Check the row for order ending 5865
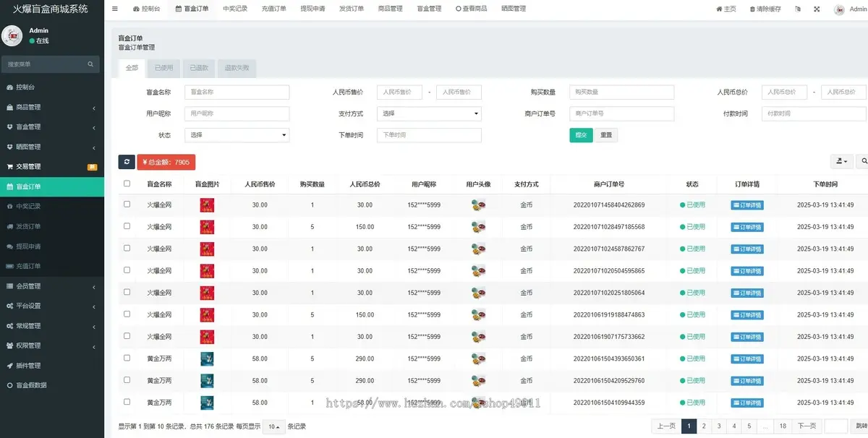This screenshot has height=438, width=868. point(127,270)
